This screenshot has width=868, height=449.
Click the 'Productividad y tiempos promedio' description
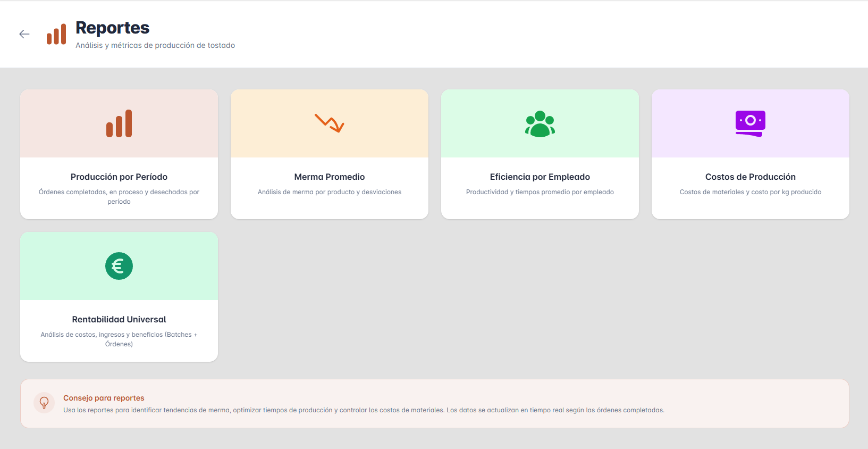tap(540, 192)
